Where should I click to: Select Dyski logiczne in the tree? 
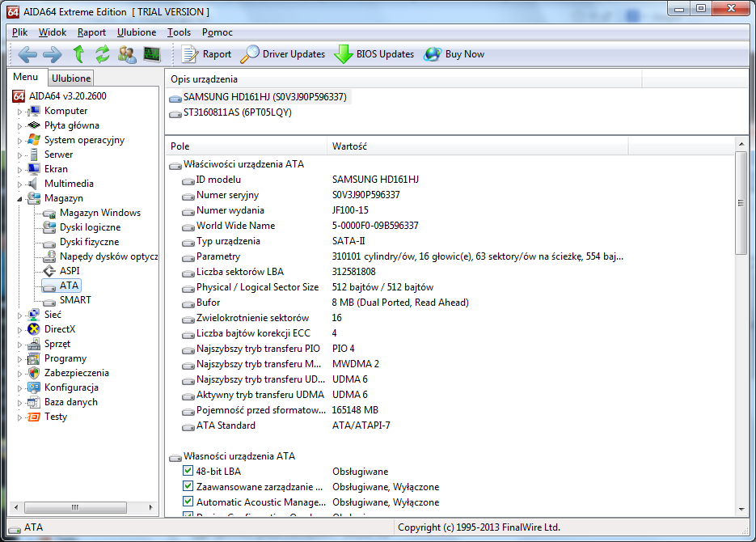click(x=90, y=227)
